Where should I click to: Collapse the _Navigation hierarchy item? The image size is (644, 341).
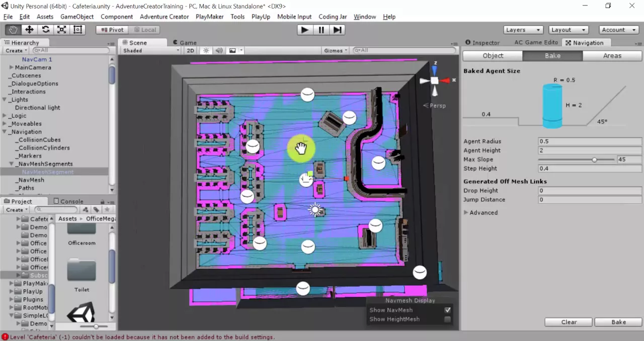[5, 132]
